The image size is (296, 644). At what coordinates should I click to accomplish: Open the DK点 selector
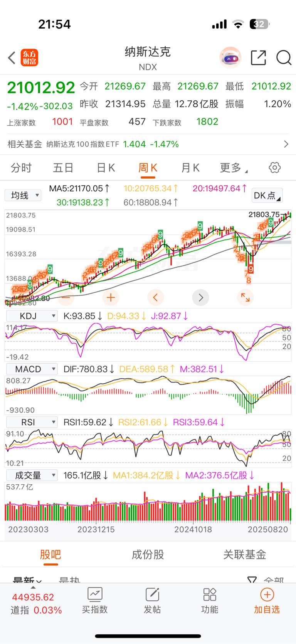(267, 196)
